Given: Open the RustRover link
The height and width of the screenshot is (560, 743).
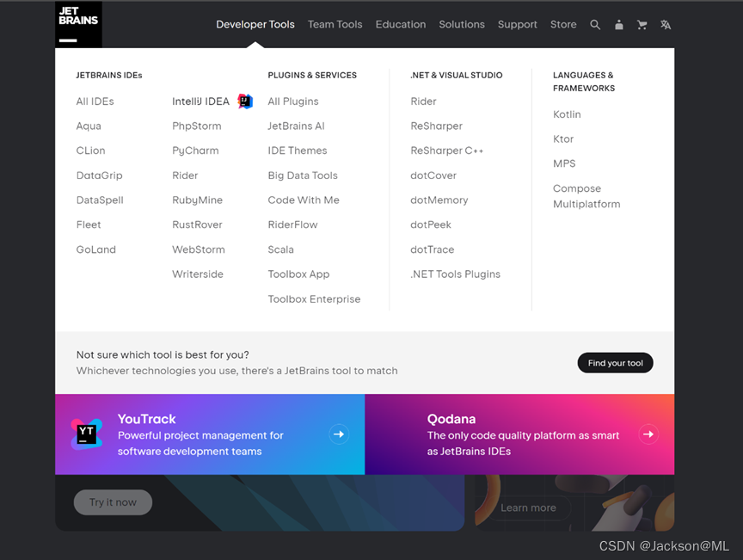Looking at the screenshot, I should tap(197, 225).
